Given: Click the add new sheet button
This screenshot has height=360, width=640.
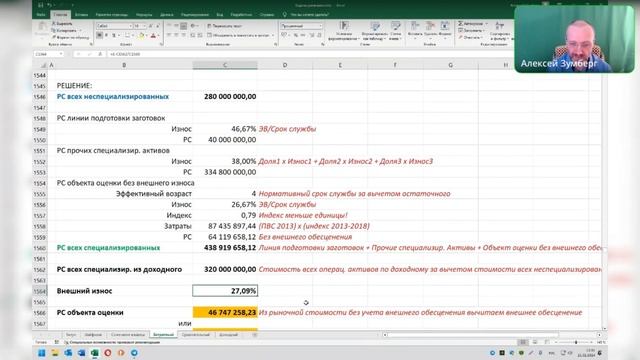Looking at the screenshot, I should click(254, 335).
